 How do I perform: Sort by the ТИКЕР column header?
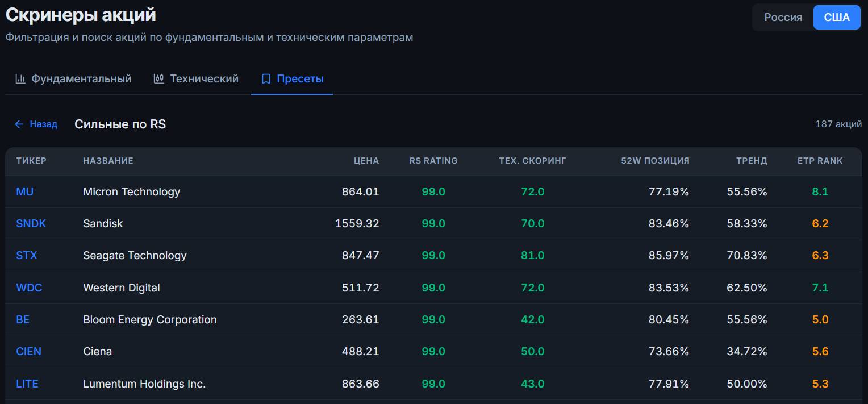(x=31, y=161)
